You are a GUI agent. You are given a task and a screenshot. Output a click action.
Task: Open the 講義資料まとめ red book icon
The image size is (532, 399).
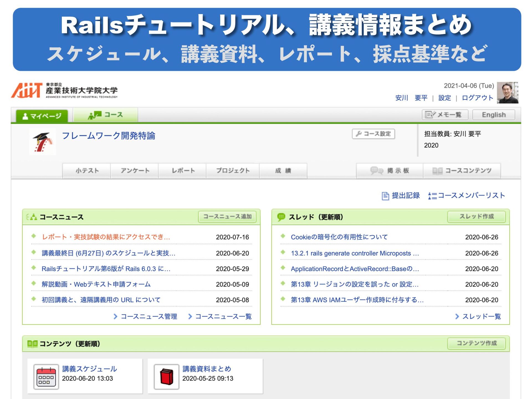click(x=166, y=377)
